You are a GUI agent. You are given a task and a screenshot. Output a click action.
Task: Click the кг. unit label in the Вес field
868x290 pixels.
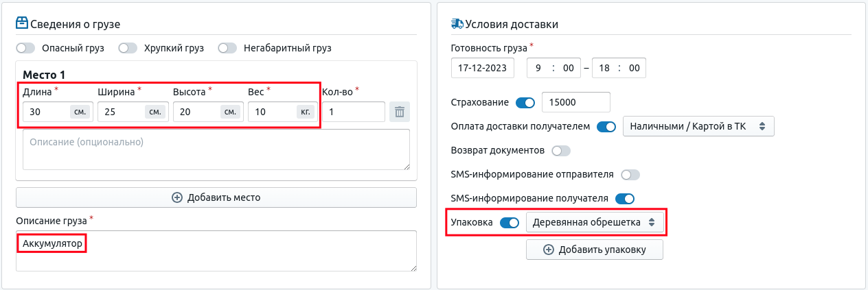[x=305, y=112]
